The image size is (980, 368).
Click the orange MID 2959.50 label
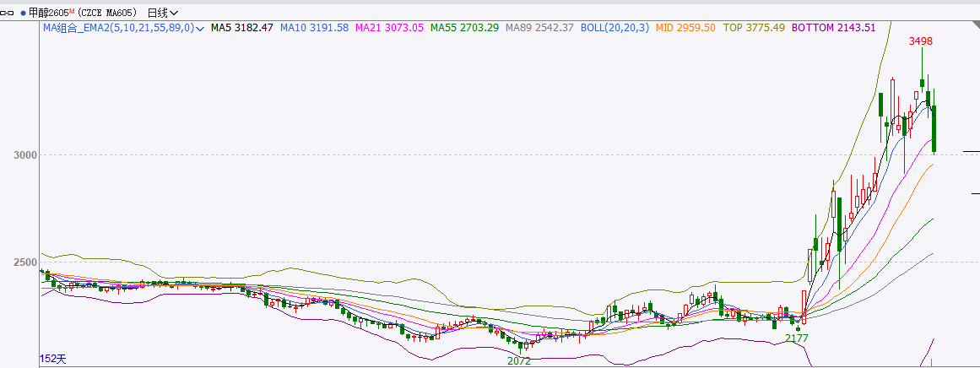[685, 28]
